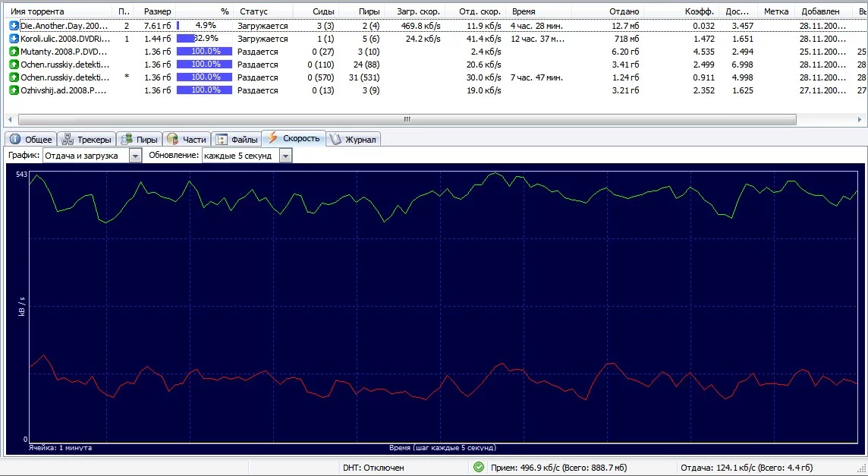
Task: Click the horizontal scrollbar of torrent list
Action: point(407,119)
